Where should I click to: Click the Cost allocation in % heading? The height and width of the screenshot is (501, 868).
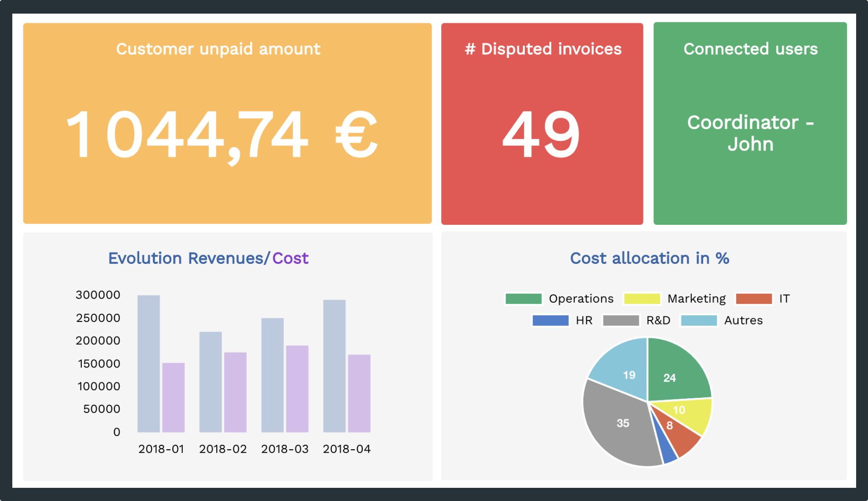click(649, 258)
